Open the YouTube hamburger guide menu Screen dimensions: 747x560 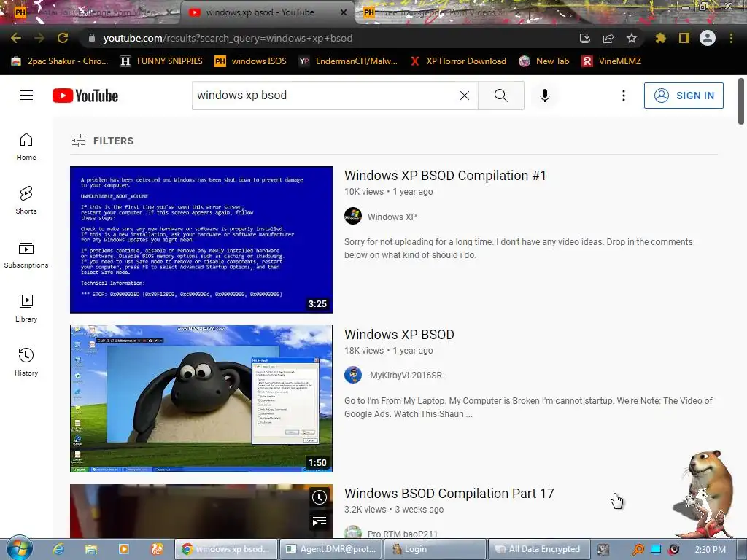pyautogui.click(x=26, y=96)
